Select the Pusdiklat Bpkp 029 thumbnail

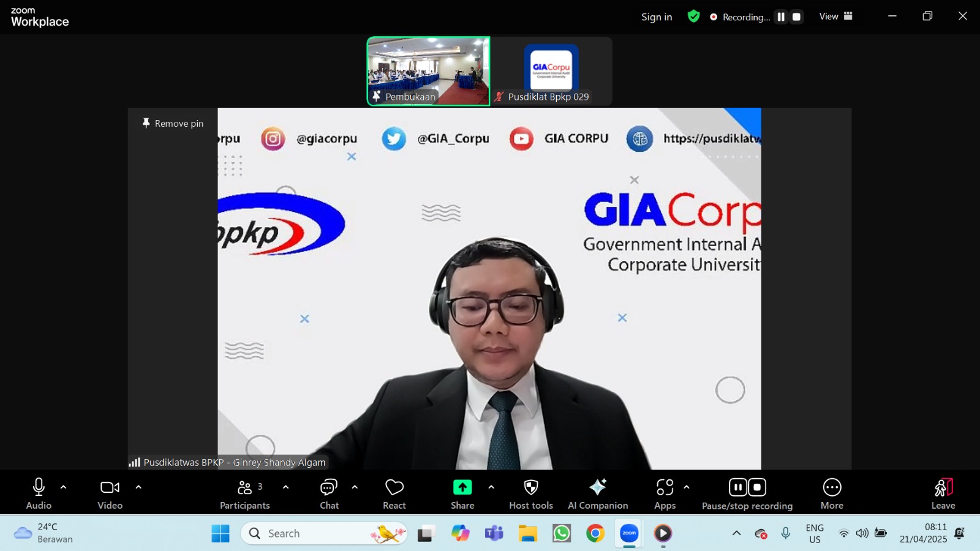[x=551, y=71]
